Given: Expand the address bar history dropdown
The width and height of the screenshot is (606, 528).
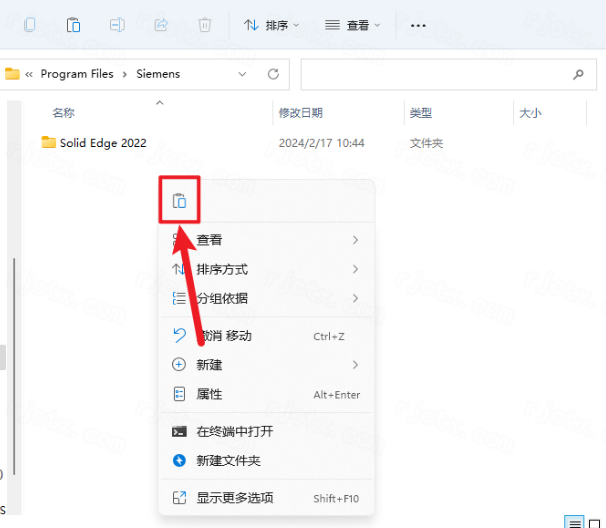Looking at the screenshot, I should tap(243, 74).
